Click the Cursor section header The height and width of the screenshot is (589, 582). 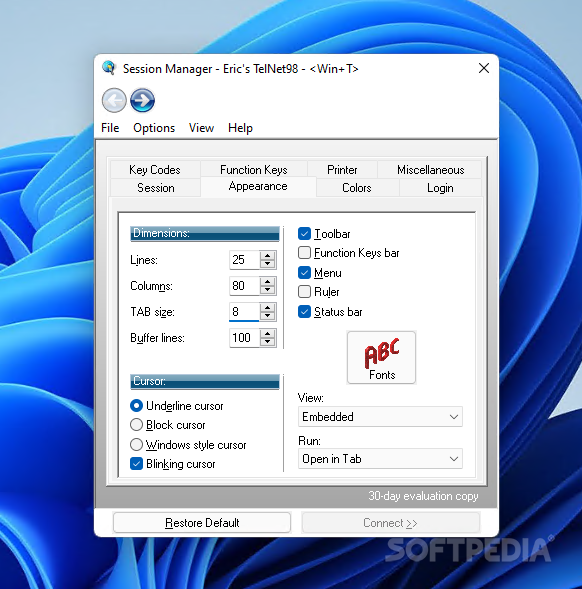[x=205, y=382]
